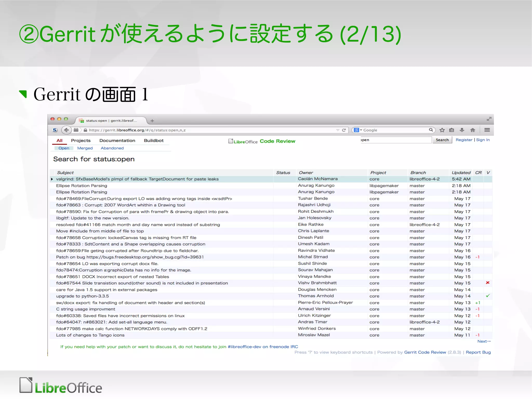532x399 pixels.
Task: Show Merged changes
Action: 85,148
